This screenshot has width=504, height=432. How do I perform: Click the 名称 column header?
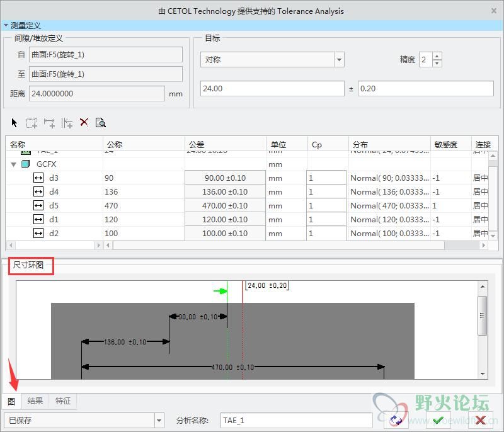[x=54, y=144]
